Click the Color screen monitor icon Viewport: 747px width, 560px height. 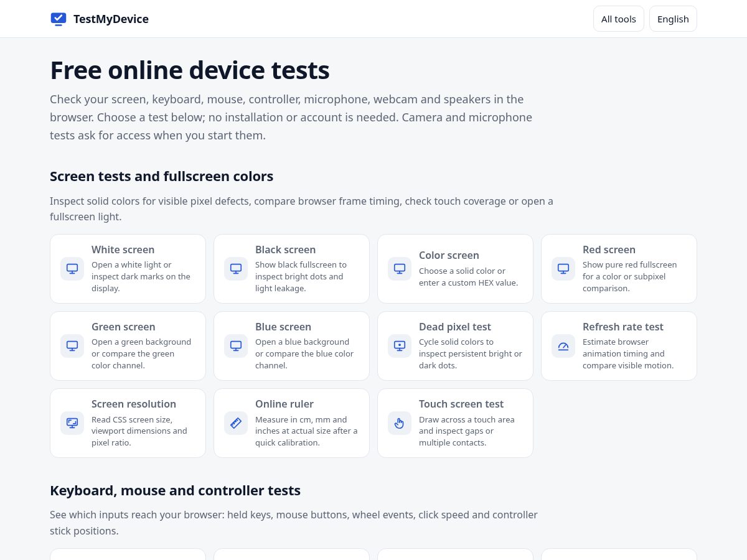tap(400, 269)
